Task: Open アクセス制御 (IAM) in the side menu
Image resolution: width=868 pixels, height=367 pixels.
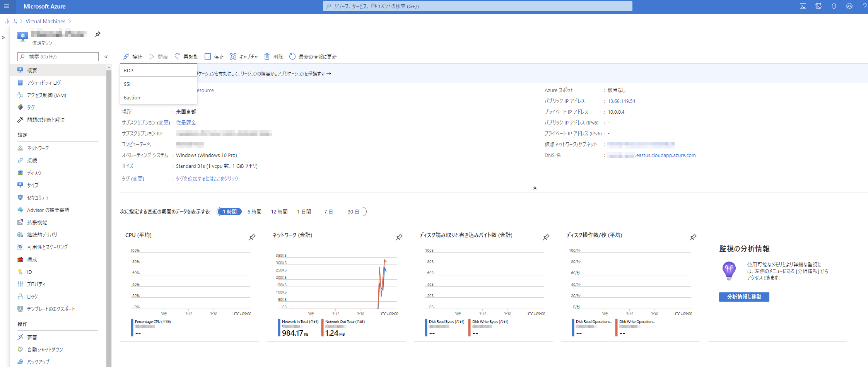Action: click(x=58, y=95)
